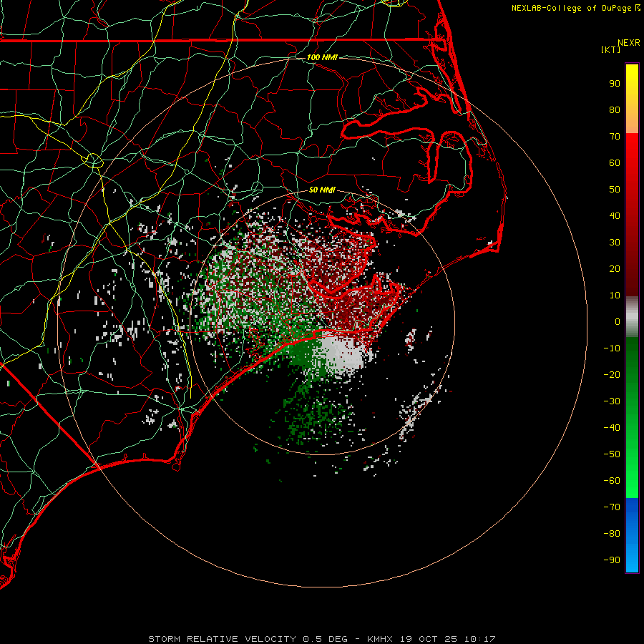This screenshot has height=644, width=644.
Task: Pick the gray zero band on color bar
Action: (632, 317)
